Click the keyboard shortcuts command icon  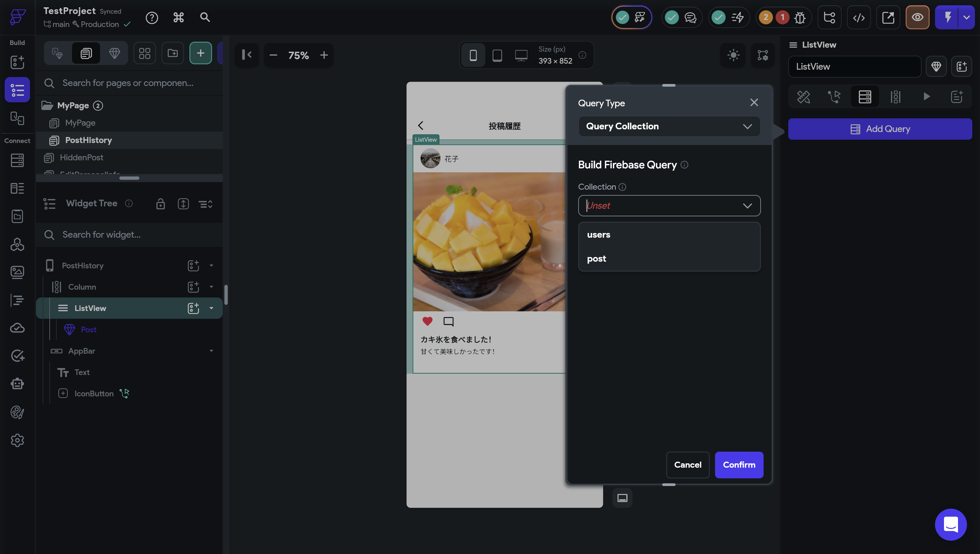coord(178,18)
